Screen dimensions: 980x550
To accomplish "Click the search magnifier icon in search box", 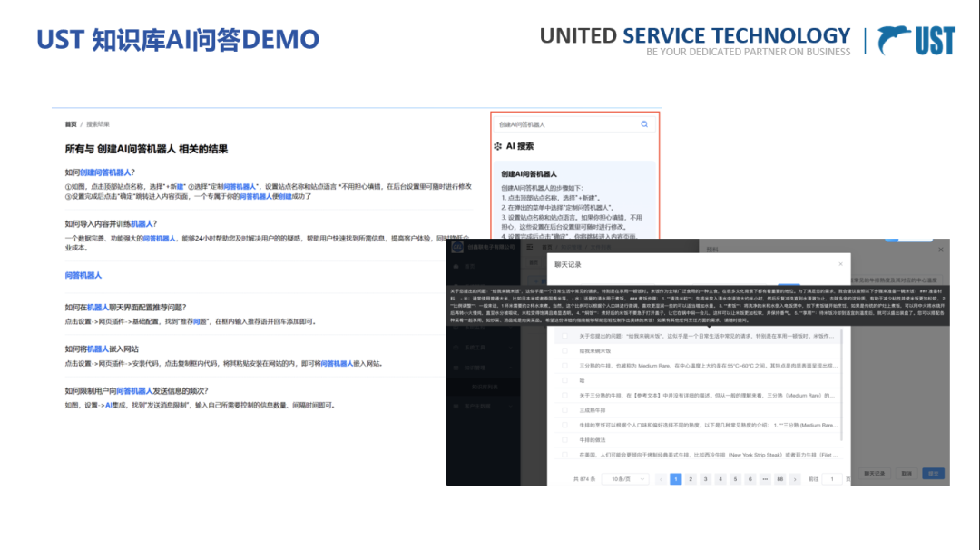I will point(644,124).
